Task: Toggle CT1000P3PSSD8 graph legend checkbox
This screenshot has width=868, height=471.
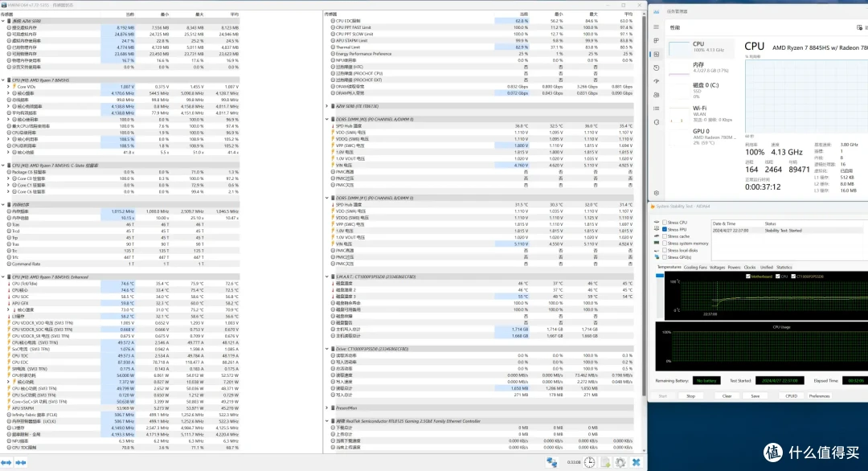Action: (793, 276)
